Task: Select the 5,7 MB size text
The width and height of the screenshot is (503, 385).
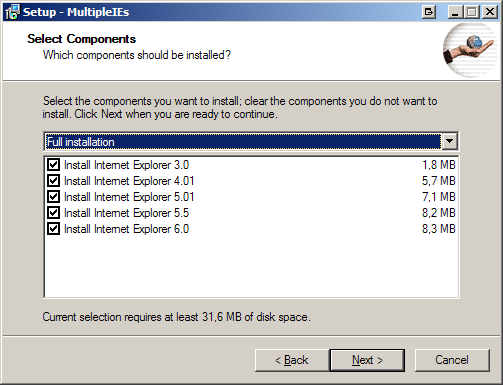Action: click(x=439, y=181)
